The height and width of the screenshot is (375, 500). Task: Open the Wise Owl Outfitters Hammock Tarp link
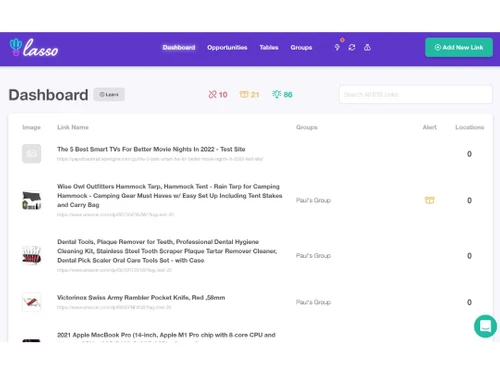coord(170,196)
